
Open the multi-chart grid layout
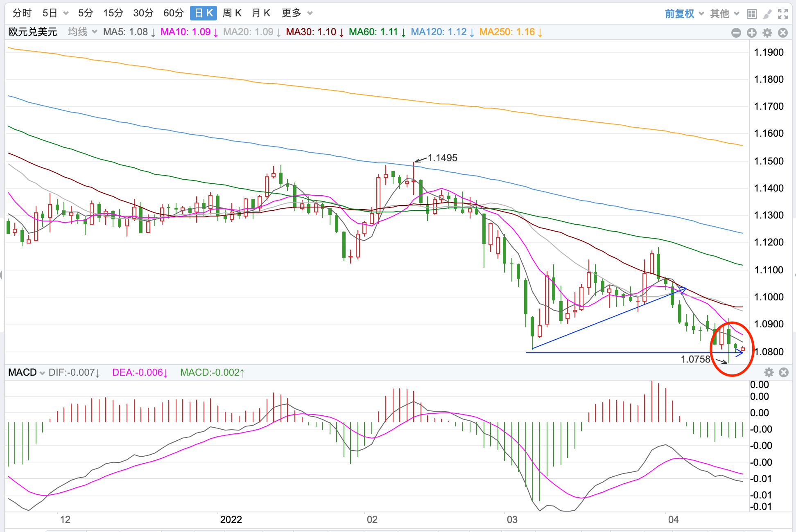click(x=751, y=14)
